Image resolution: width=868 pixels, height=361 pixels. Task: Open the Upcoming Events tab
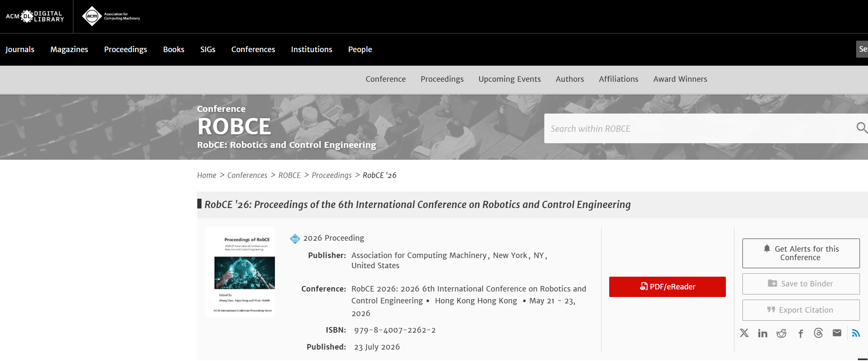(510, 79)
